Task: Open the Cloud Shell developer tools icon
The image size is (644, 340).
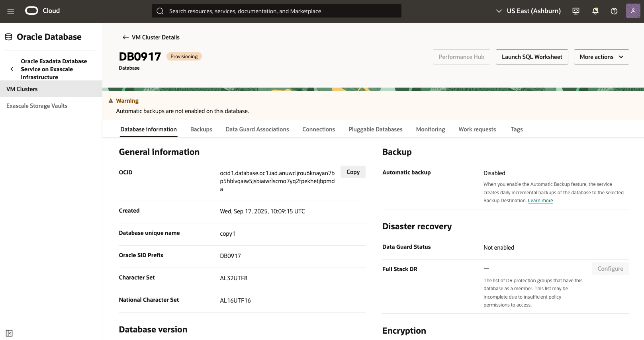Action: pos(576,11)
